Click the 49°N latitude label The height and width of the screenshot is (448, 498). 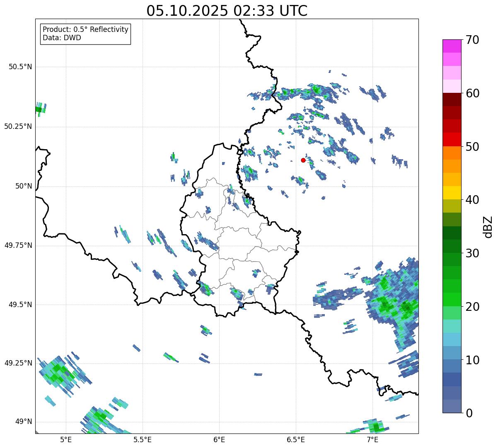point(24,421)
